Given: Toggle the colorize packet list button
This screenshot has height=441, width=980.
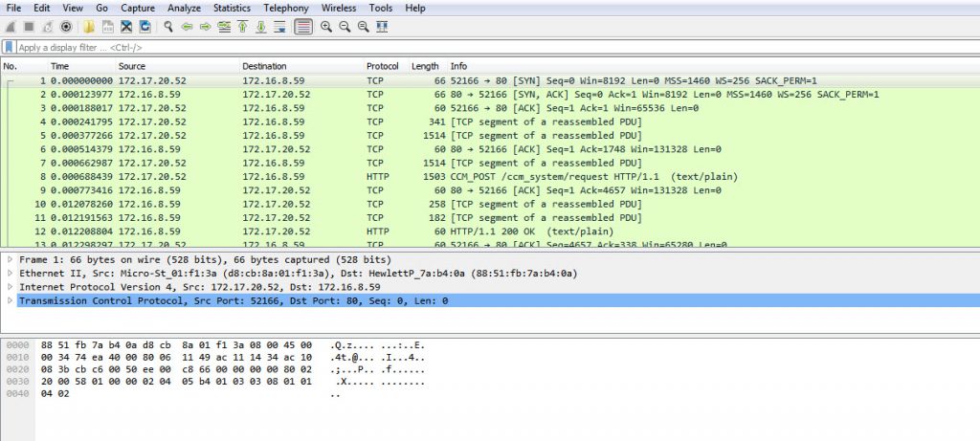Looking at the screenshot, I should (x=303, y=27).
